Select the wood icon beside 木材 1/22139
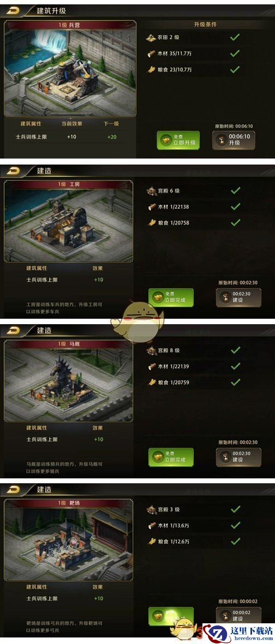This screenshot has width=275, height=644. 152,366
